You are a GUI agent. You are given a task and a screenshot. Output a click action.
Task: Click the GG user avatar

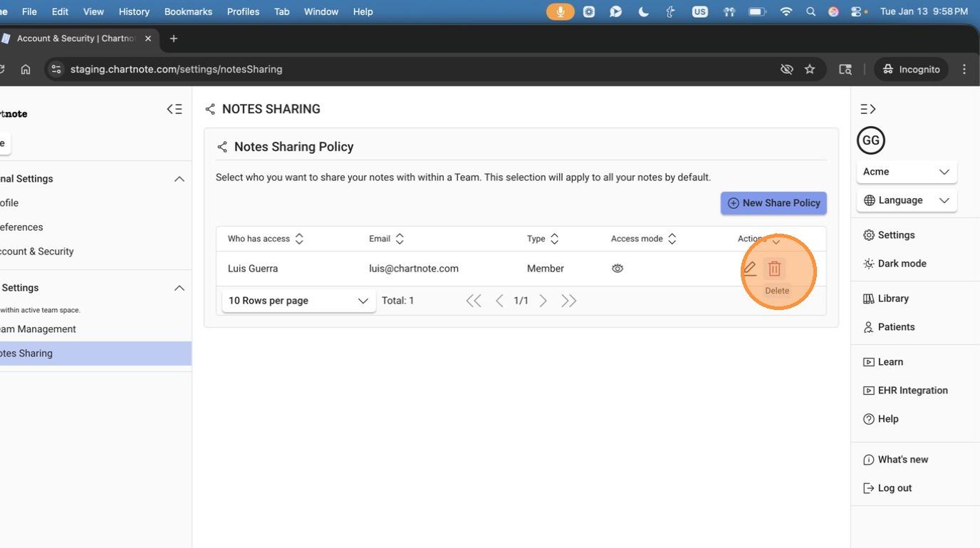tap(870, 140)
